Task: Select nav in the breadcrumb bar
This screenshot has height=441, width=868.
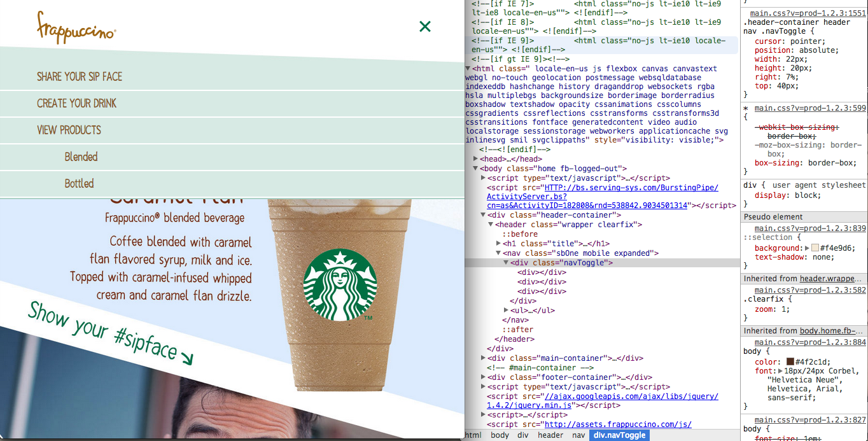Action: point(578,435)
